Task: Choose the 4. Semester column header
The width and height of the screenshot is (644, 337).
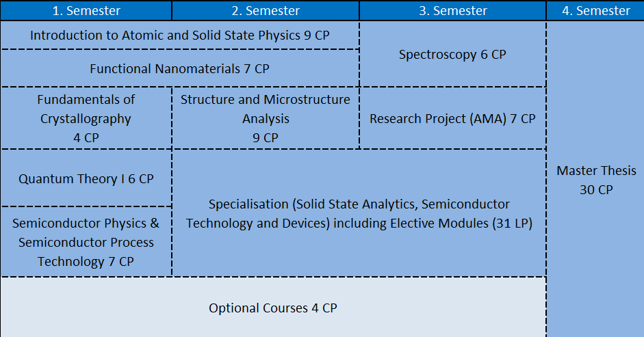Action: point(595,10)
